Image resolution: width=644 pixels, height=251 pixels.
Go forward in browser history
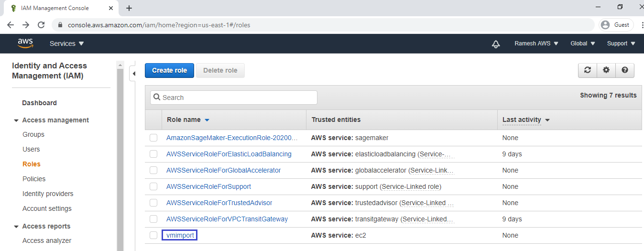[x=26, y=25]
